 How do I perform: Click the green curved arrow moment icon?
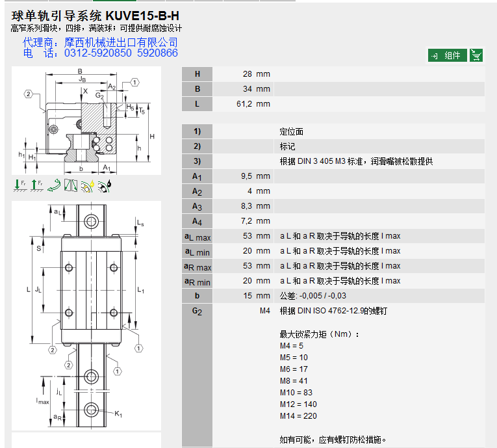click(x=54, y=185)
